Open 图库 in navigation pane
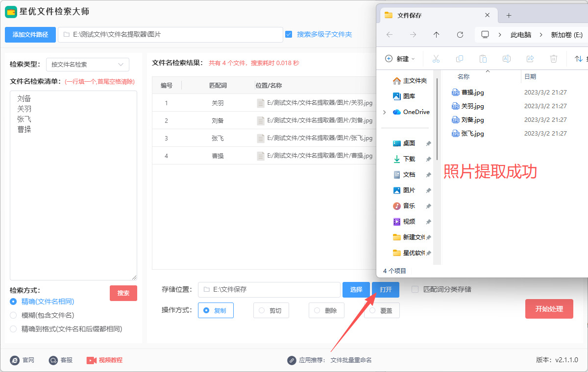588x372 pixels. pos(404,96)
